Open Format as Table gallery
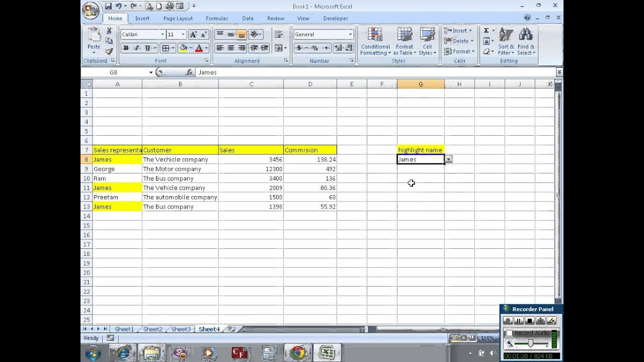 pyautogui.click(x=405, y=41)
